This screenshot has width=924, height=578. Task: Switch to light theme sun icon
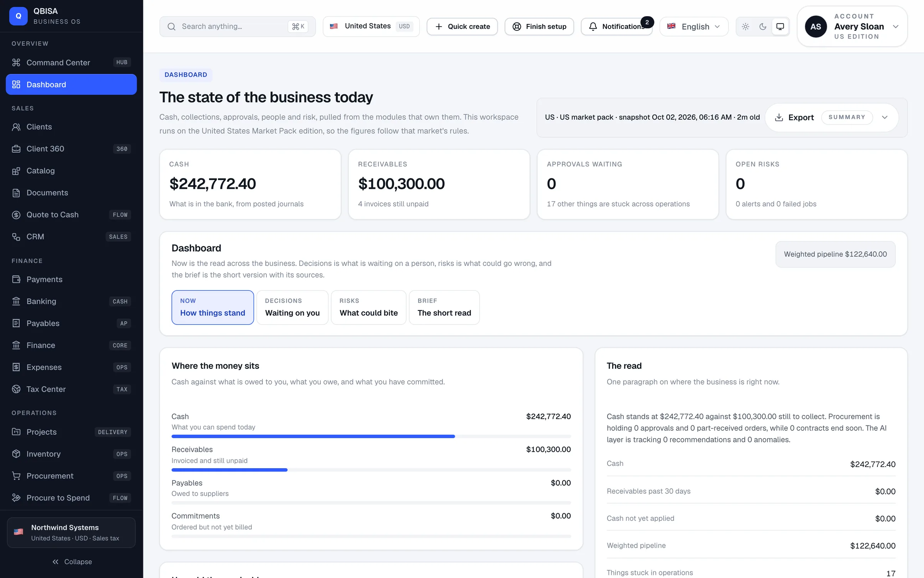[x=745, y=27]
